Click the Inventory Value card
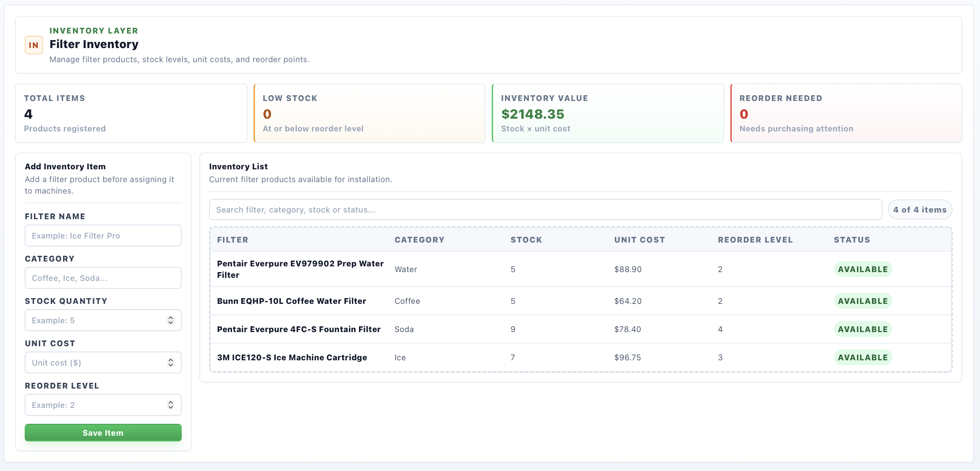980x471 pixels. pyautogui.click(x=608, y=113)
